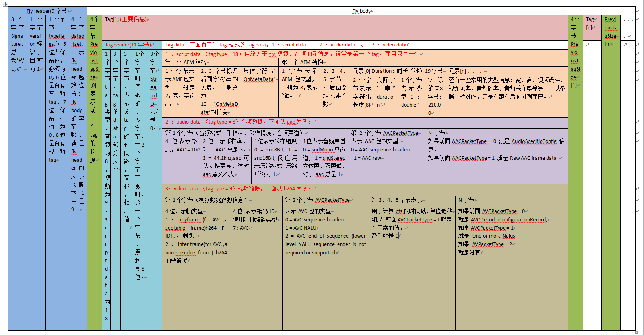The width and height of the screenshot is (644, 335).
Task: Click the 'Signature' text in the header column
Action: tap(17, 40)
